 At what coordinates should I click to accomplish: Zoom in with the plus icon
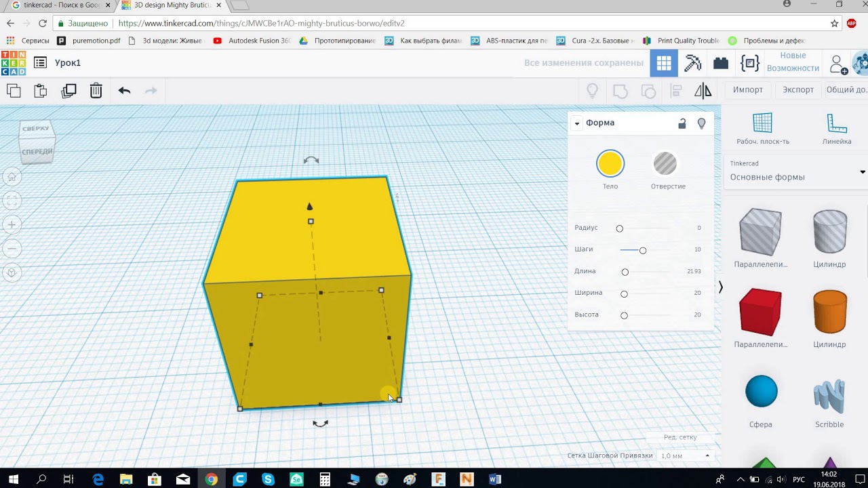(x=12, y=224)
